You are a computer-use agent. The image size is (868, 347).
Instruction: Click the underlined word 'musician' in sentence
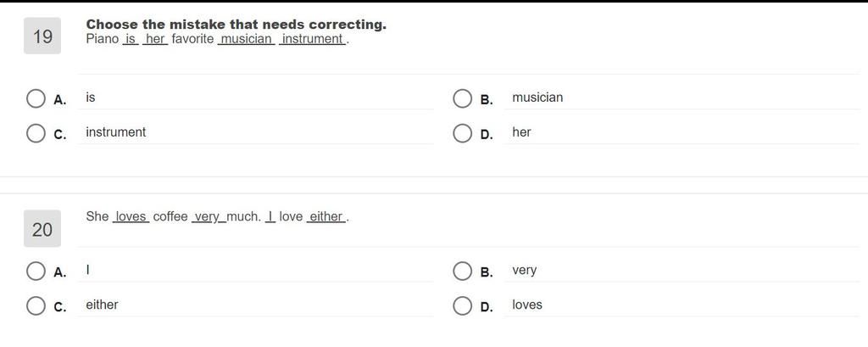point(247,39)
